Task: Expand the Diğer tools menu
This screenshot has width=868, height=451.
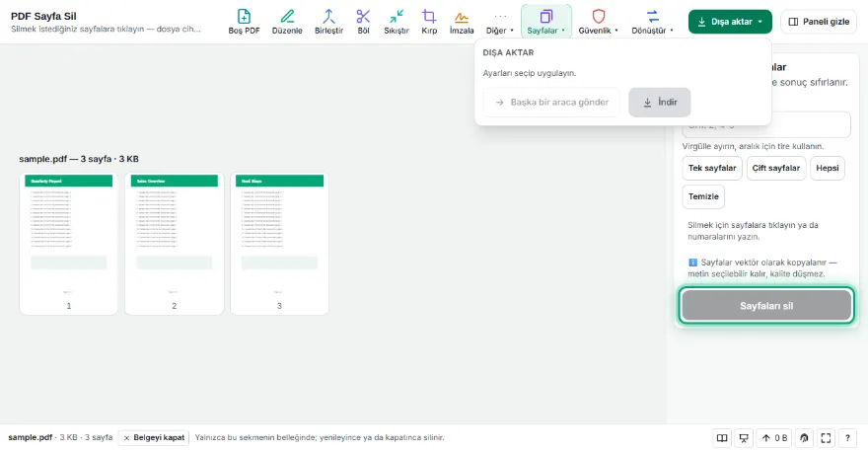Action: coord(500,22)
